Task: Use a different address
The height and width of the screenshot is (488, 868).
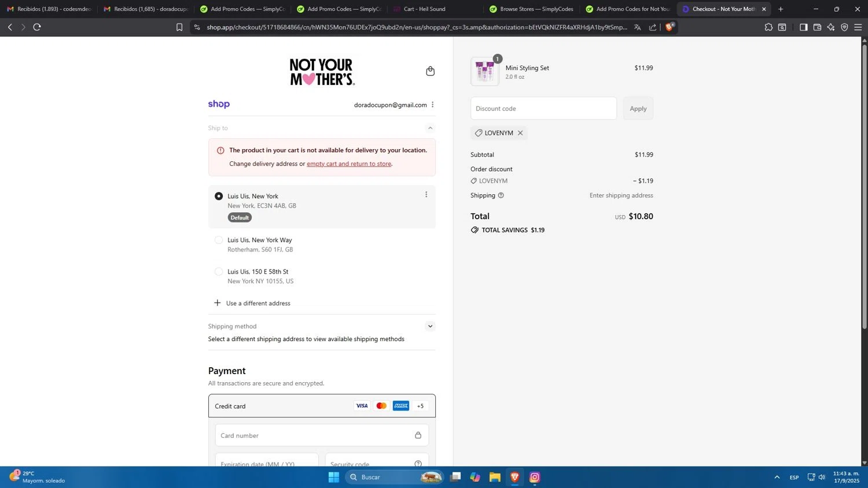Action: point(252,303)
